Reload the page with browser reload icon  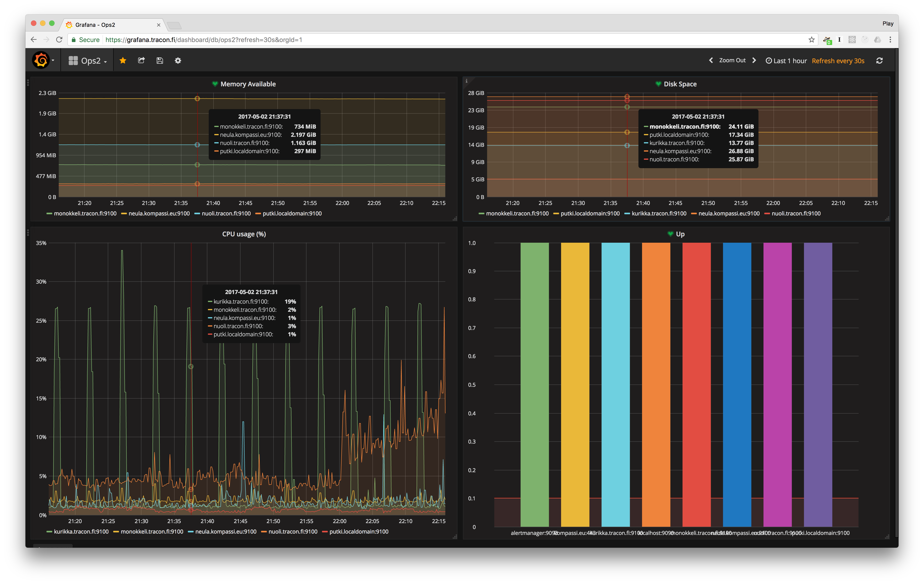pos(59,40)
